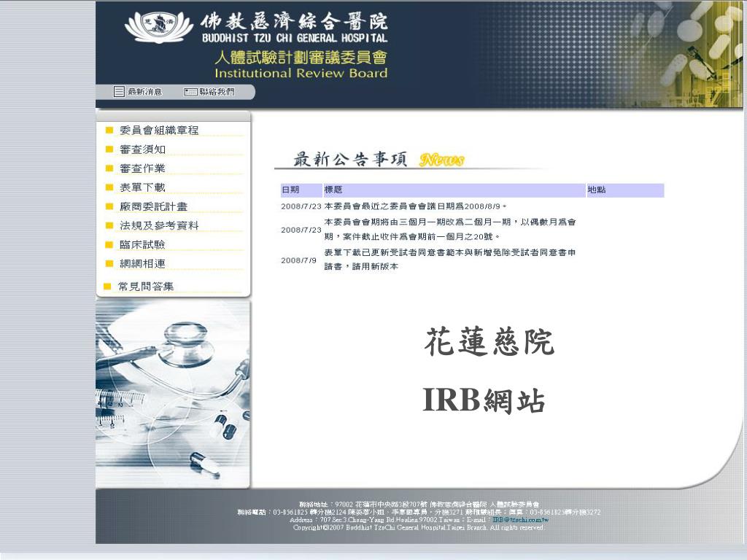The width and height of the screenshot is (747, 560).
Task: Open 法規及參考資料 sidebar link
Action: 158,225
